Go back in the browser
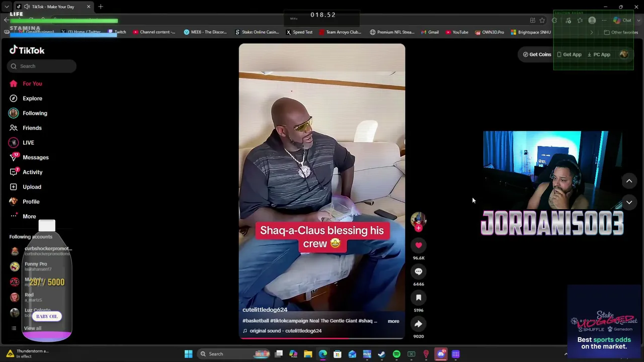Image resolution: width=644 pixels, height=362 pixels. click(x=6, y=20)
